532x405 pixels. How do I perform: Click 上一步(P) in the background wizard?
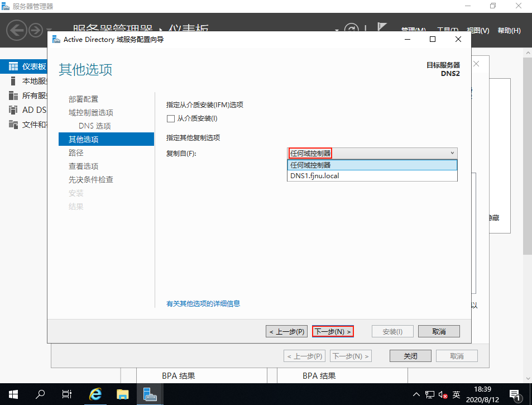coord(305,356)
